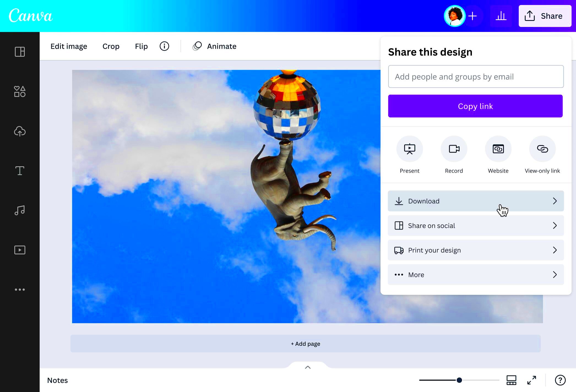This screenshot has width=576, height=392.
Task: Click the Flip tool
Action: 141,46
